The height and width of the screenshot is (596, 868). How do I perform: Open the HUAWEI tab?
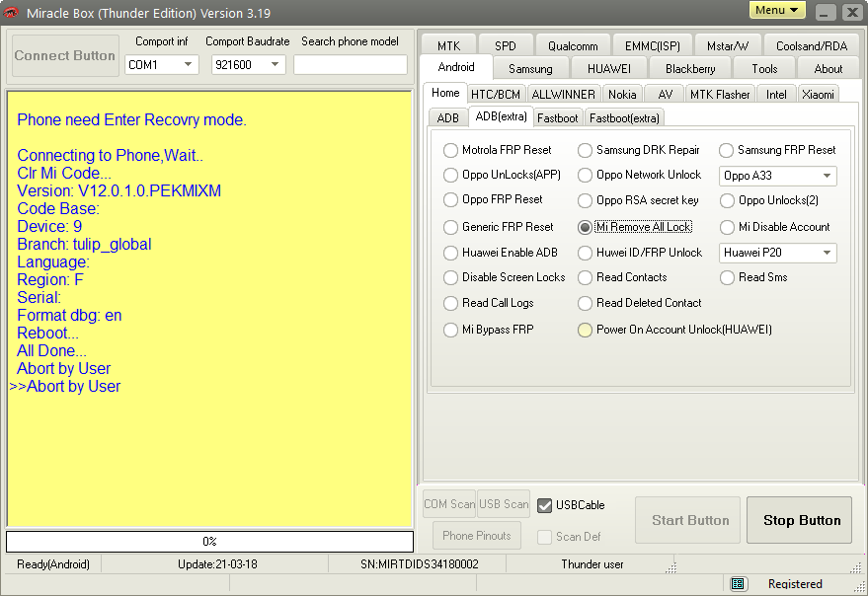point(609,69)
